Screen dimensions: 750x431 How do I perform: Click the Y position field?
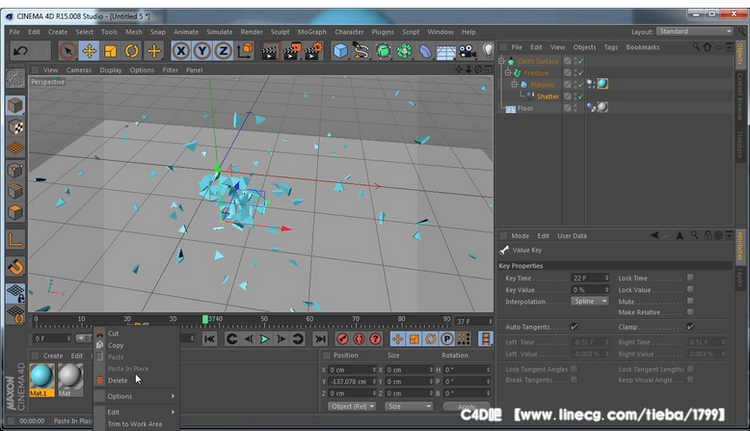click(x=353, y=382)
